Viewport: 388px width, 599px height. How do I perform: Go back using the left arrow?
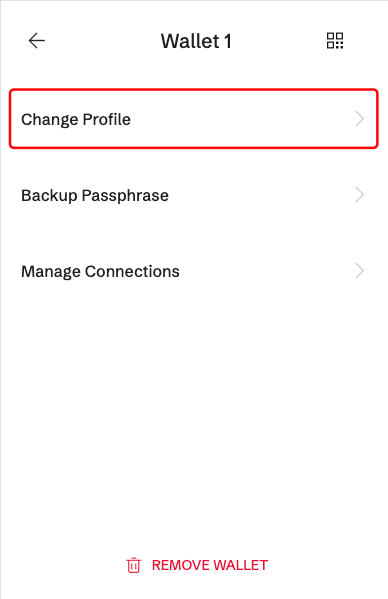click(x=37, y=40)
